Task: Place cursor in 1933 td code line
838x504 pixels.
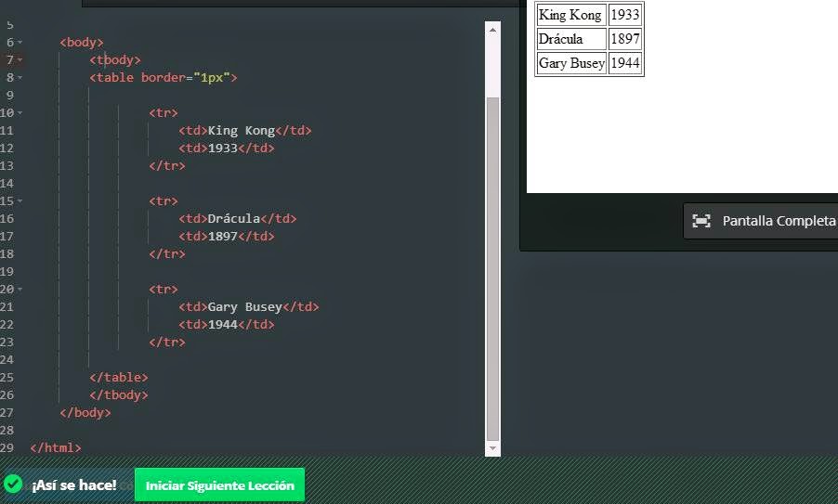Action: coord(226,148)
